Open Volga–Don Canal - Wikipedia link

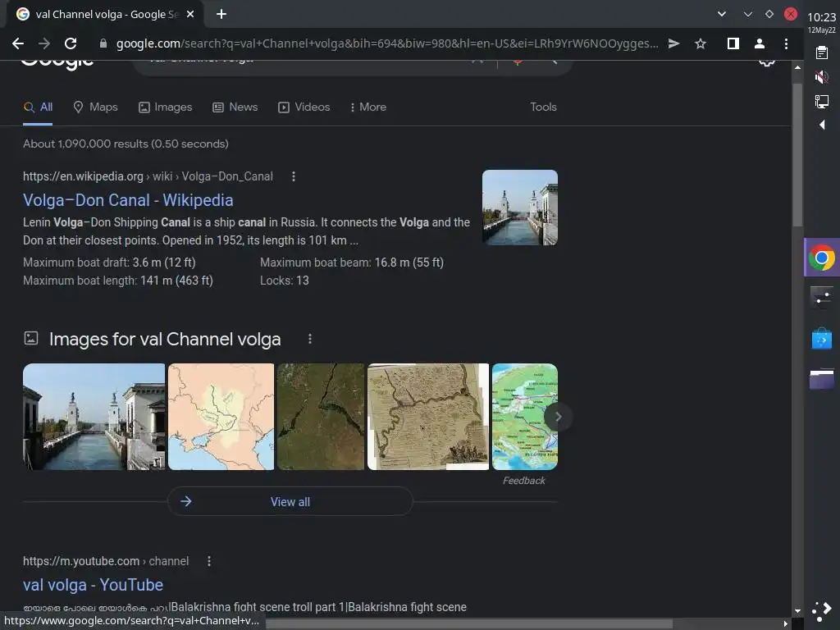pos(128,200)
